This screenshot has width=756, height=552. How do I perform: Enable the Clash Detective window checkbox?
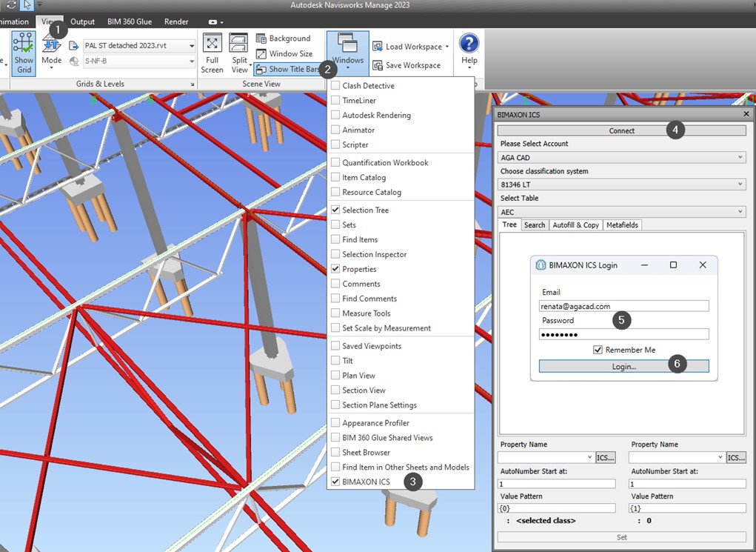click(335, 85)
